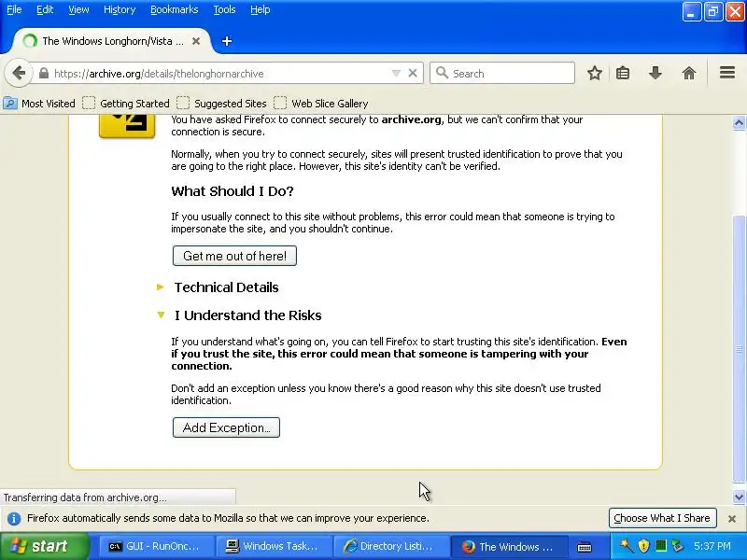The width and height of the screenshot is (747, 560).
Task: Open Suggested Sites bookmark
Action: [x=222, y=104]
